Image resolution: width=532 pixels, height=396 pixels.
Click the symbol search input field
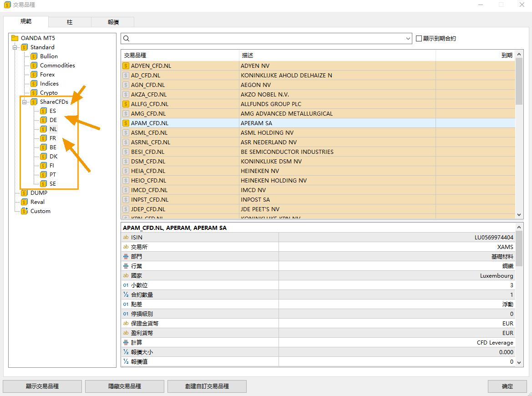(x=266, y=39)
